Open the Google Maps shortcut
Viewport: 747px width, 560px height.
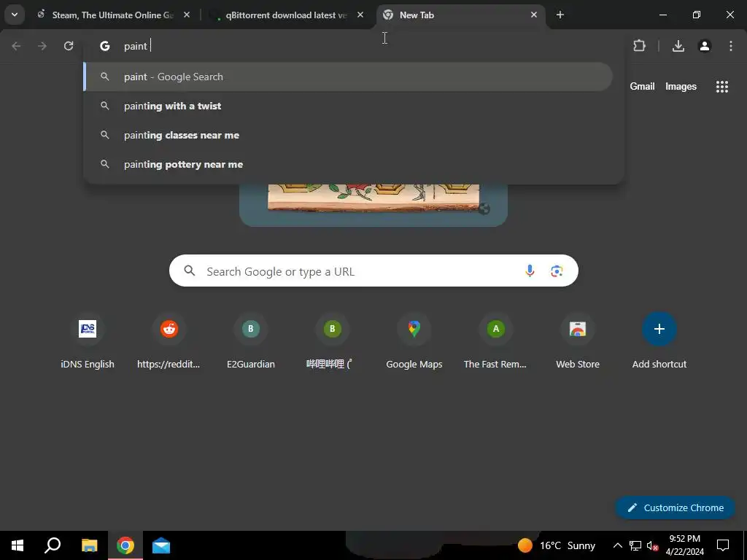[x=414, y=342]
